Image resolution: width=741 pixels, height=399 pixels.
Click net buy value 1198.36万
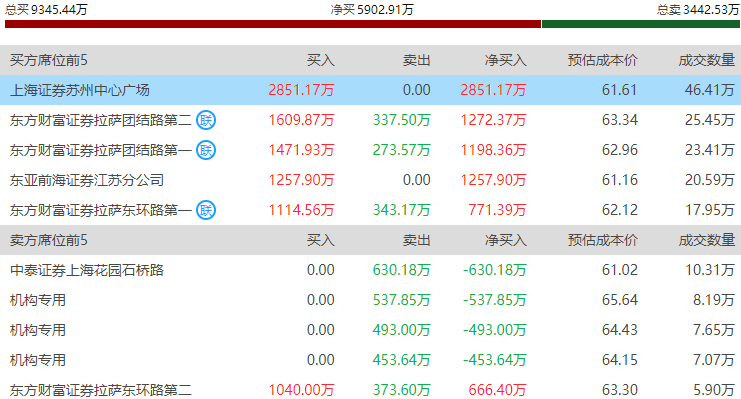click(x=493, y=150)
